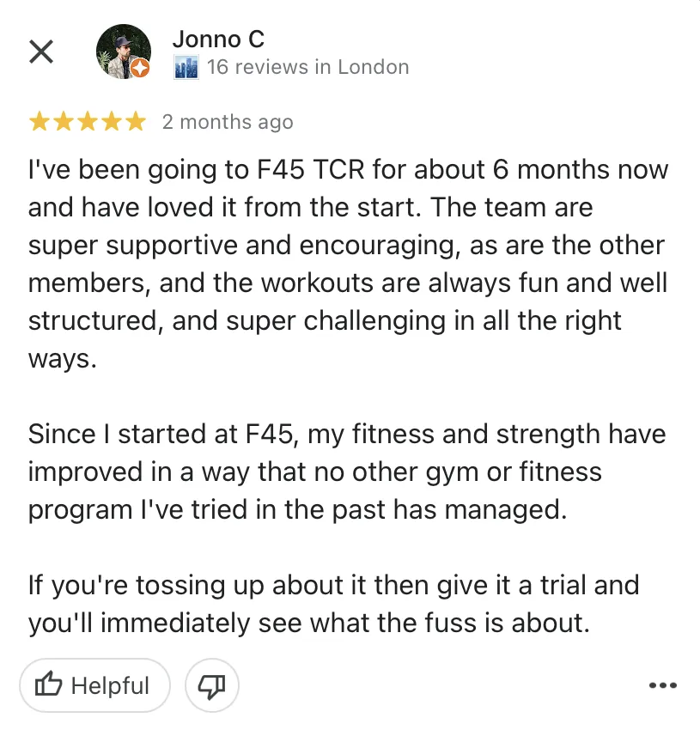Open reviewer name Jonno C
Image resolution: width=700 pixels, height=730 pixels.
click(218, 39)
